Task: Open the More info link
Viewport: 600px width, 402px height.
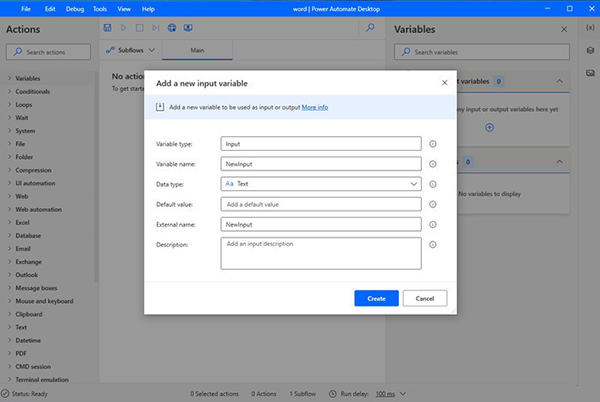Action: [315, 106]
